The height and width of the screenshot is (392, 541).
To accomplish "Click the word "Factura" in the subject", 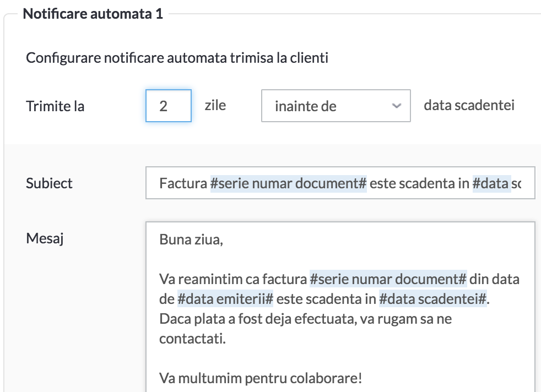I will coord(183,183).
